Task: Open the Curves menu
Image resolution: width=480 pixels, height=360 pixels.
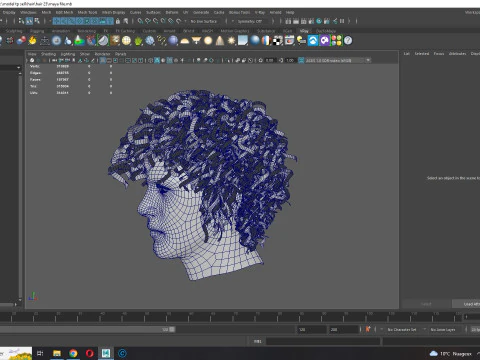Action: (135, 12)
